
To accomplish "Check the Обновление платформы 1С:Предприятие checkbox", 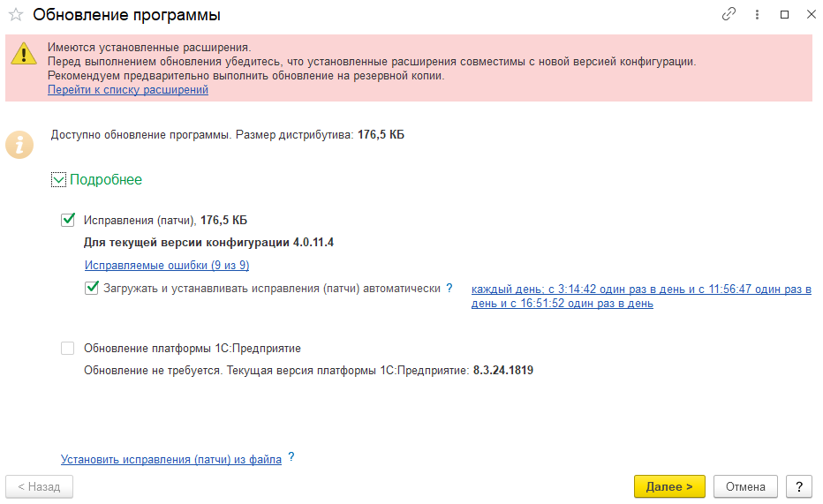I will (68, 349).
